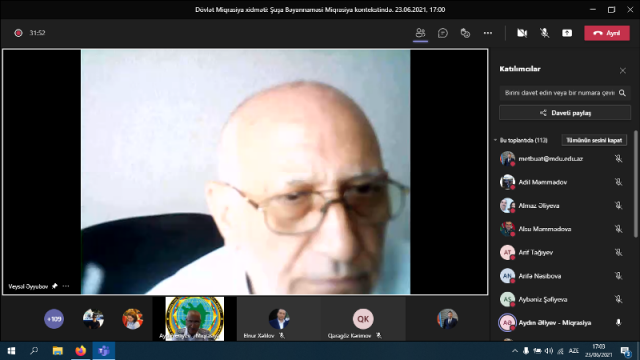Toggle mute icon next to Adil Mammadov

[618, 182]
